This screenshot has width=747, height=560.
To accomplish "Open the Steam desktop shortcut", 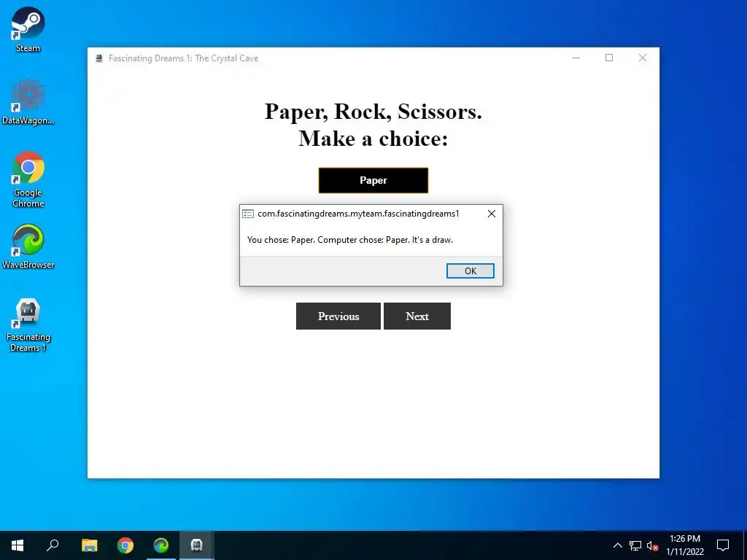I will pyautogui.click(x=28, y=29).
